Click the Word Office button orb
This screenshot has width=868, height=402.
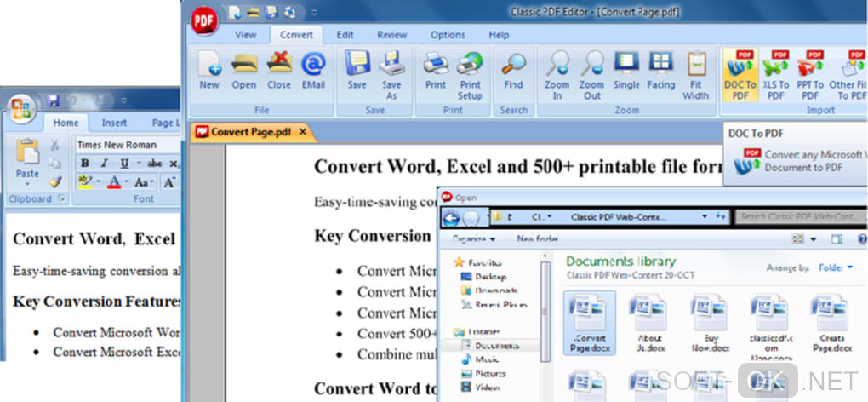pyautogui.click(x=21, y=108)
